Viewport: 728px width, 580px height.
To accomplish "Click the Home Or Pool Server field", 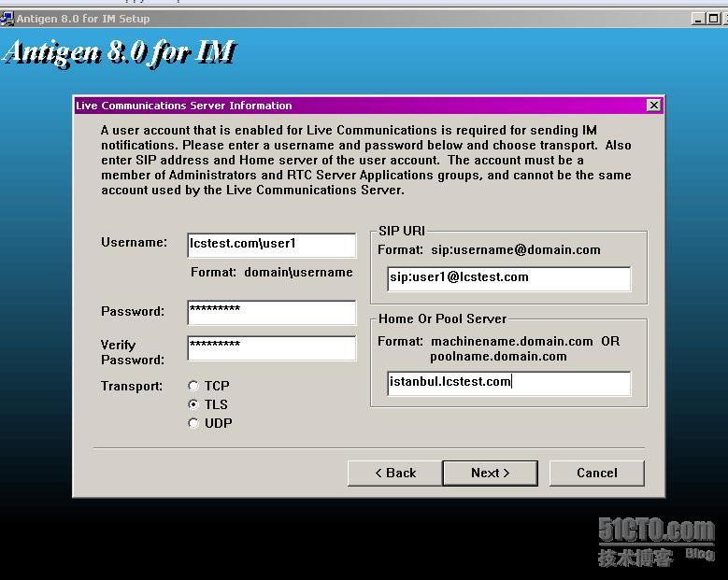I will click(509, 383).
